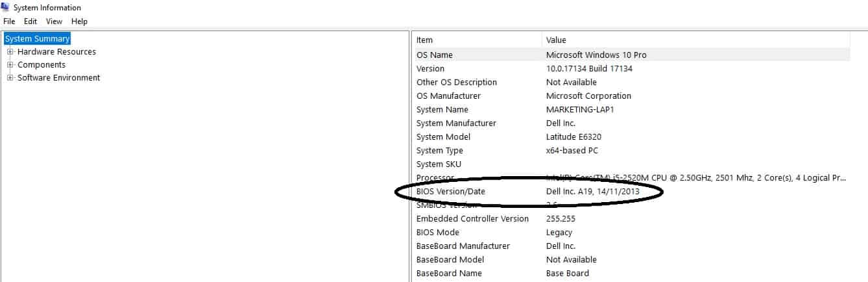Click value Legacy

[559, 233]
